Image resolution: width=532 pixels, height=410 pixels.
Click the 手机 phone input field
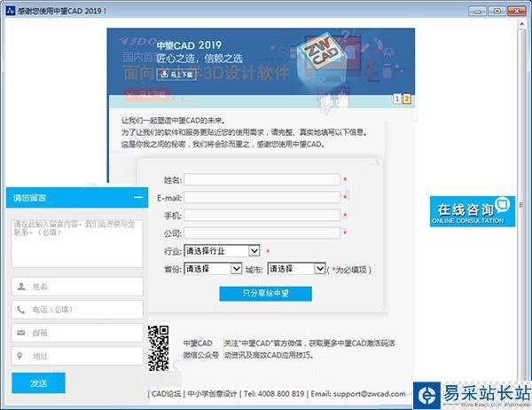tap(262, 216)
